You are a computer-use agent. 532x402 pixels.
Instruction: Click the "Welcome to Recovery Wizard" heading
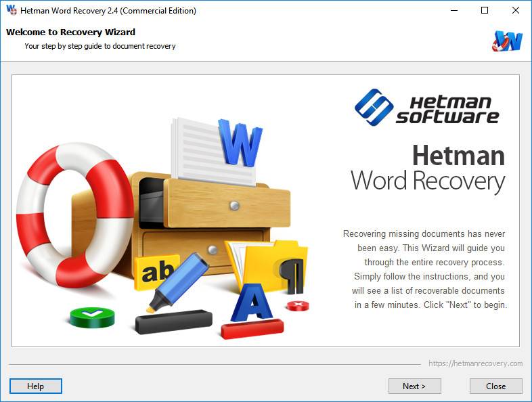pyautogui.click(x=70, y=32)
